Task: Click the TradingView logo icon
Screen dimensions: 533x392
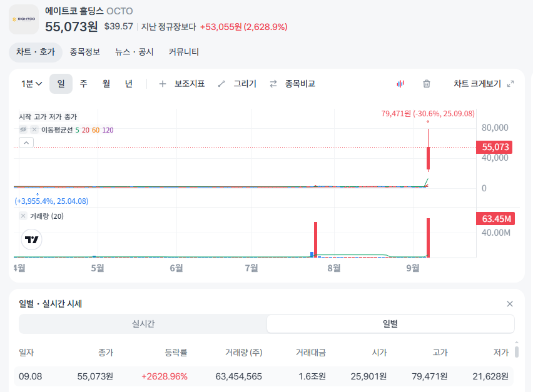Action: coord(32,239)
